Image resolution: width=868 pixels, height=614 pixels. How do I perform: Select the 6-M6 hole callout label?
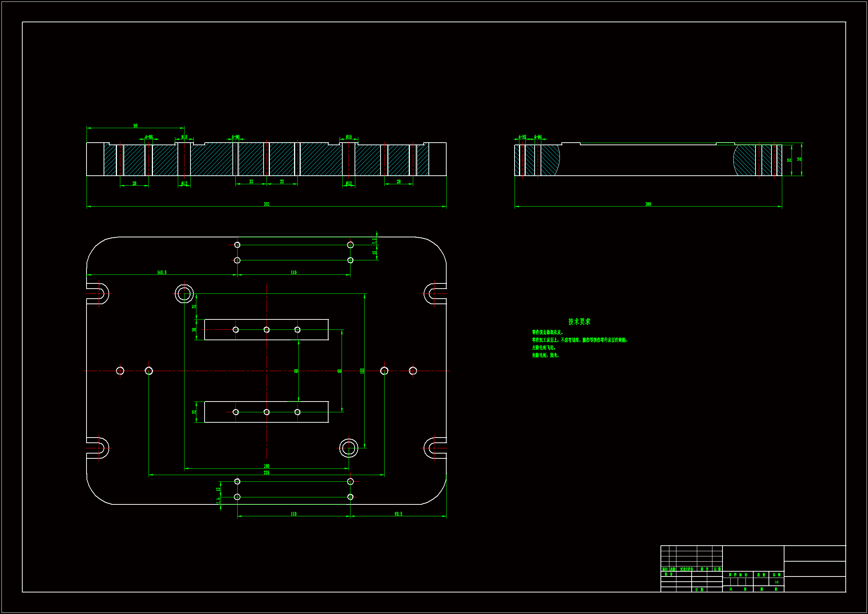coord(235,137)
